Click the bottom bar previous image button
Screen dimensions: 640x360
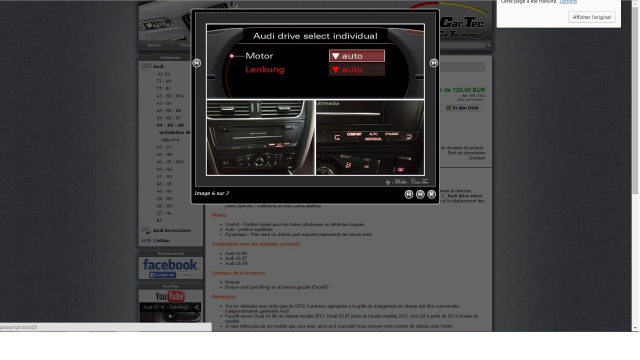[409, 195]
